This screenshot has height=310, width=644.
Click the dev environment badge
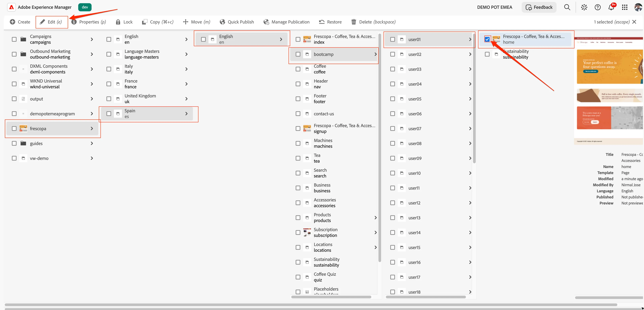[x=85, y=7]
